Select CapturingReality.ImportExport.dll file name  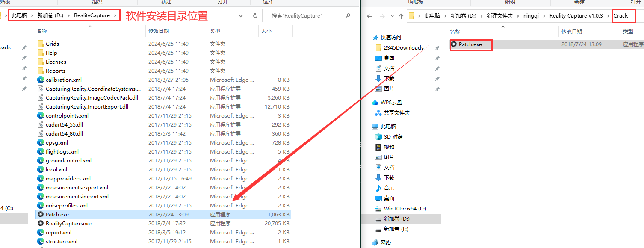click(x=87, y=106)
